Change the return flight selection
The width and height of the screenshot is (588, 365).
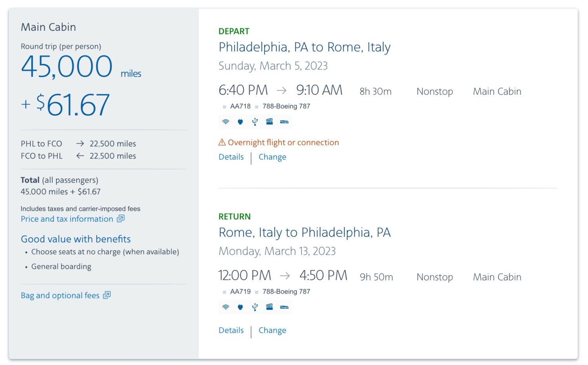(x=272, y=330)
